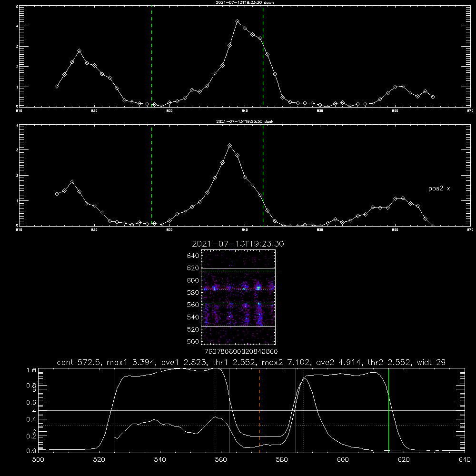476x476 pixels.
Task: Click the green vertical line near 584 in the bottom plot
Action: [296, 410]
